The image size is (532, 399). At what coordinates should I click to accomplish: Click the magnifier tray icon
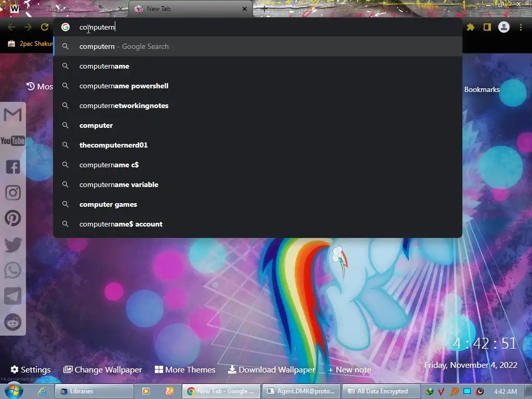click(x=454, y=392)
